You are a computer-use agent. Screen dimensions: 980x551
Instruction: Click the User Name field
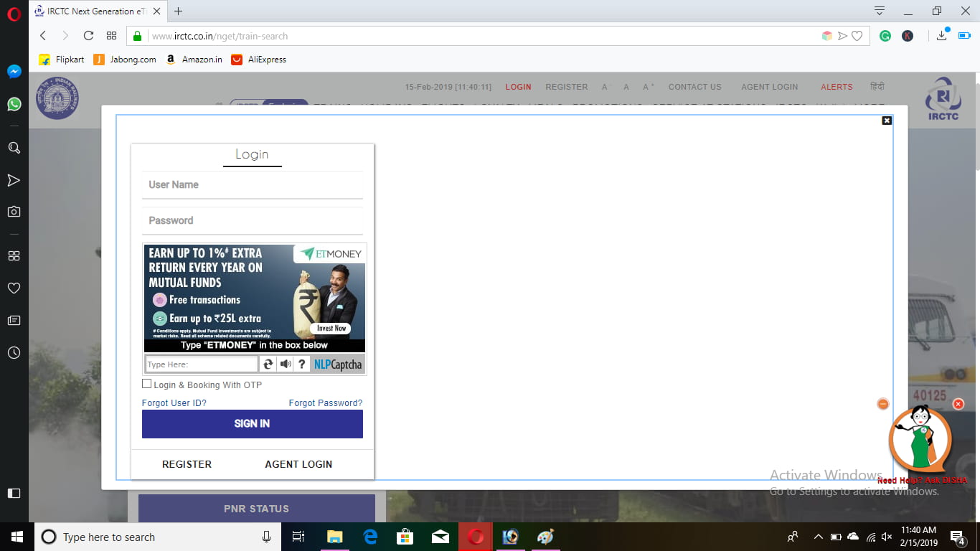253,185
